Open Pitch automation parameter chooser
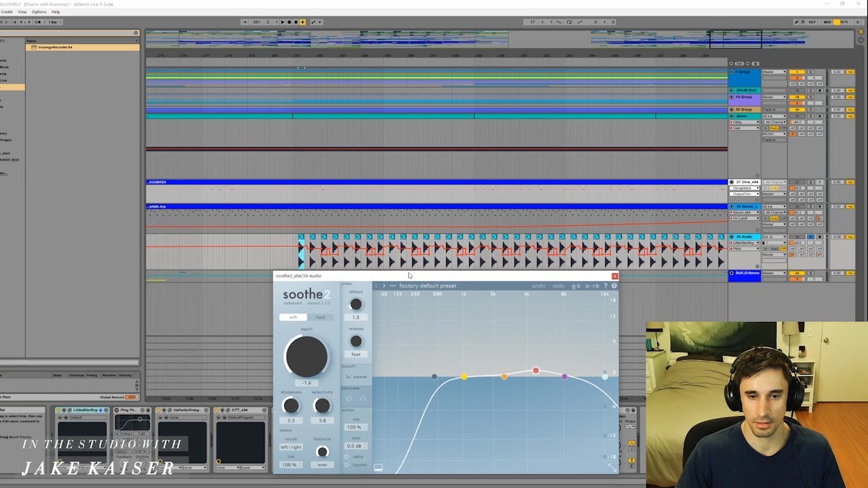This screenshot has height=488, width=868. [x=745, y=249]
